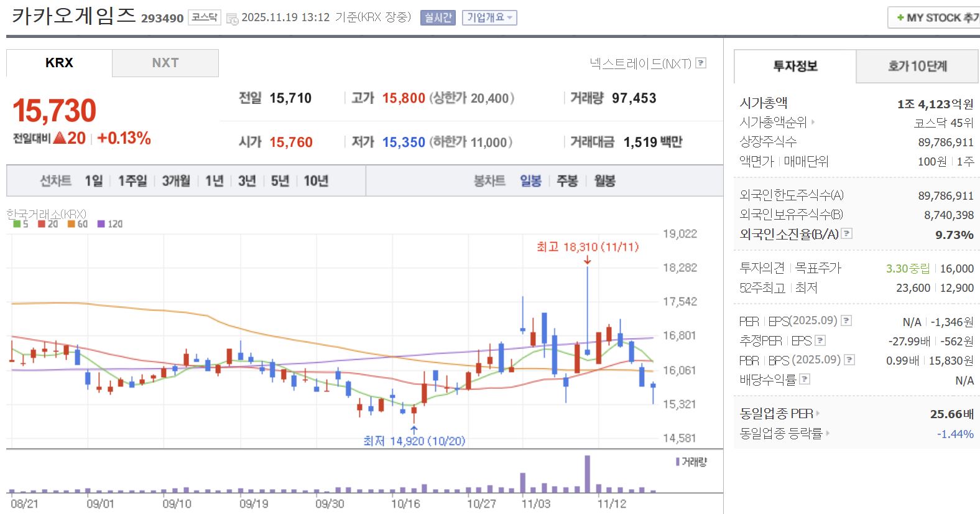Click the red up-triangle price change icon
This screenshot has height=514, width=980.
click(60, 138)
